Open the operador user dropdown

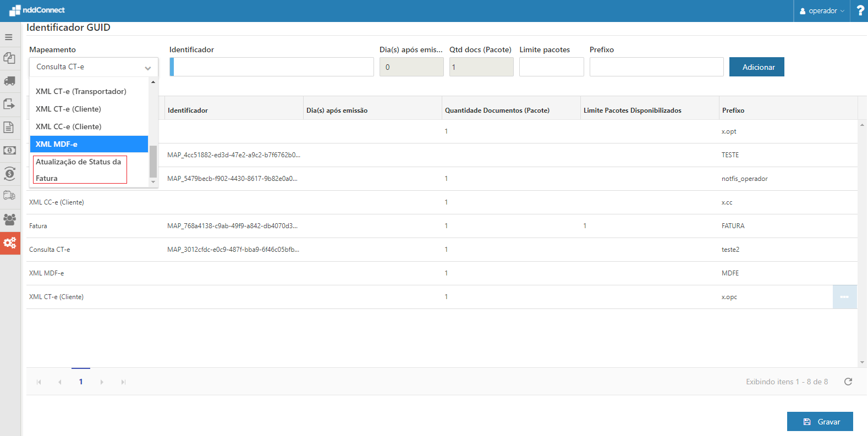822,11
